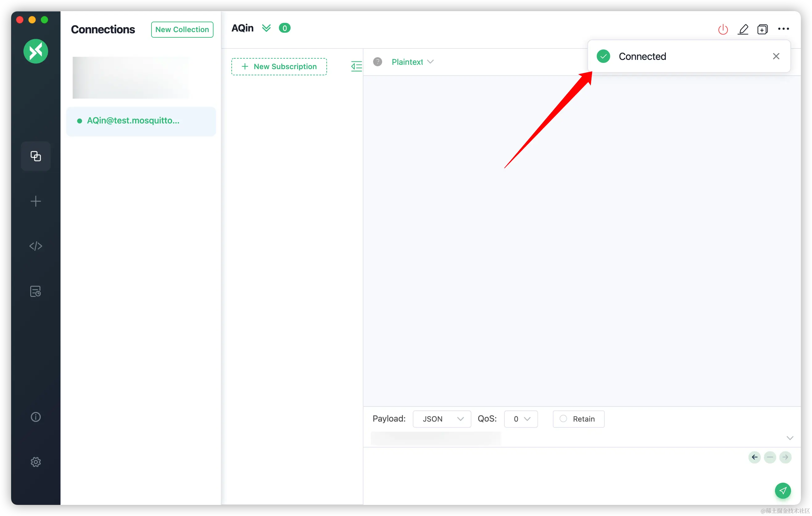Open the Payload JSON dropdown

point(441,419)
